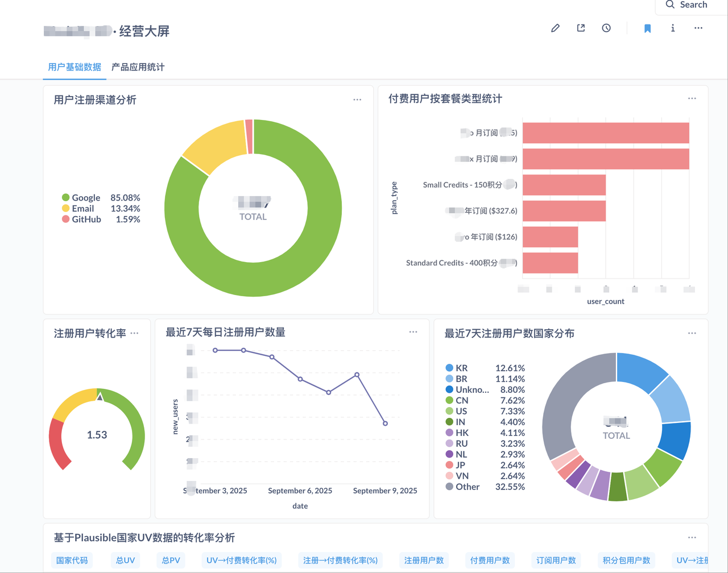This screenshot has height=573, width=728.
Task: Sort by the 注册用户数 column header
Action: (x=424, y=560)
